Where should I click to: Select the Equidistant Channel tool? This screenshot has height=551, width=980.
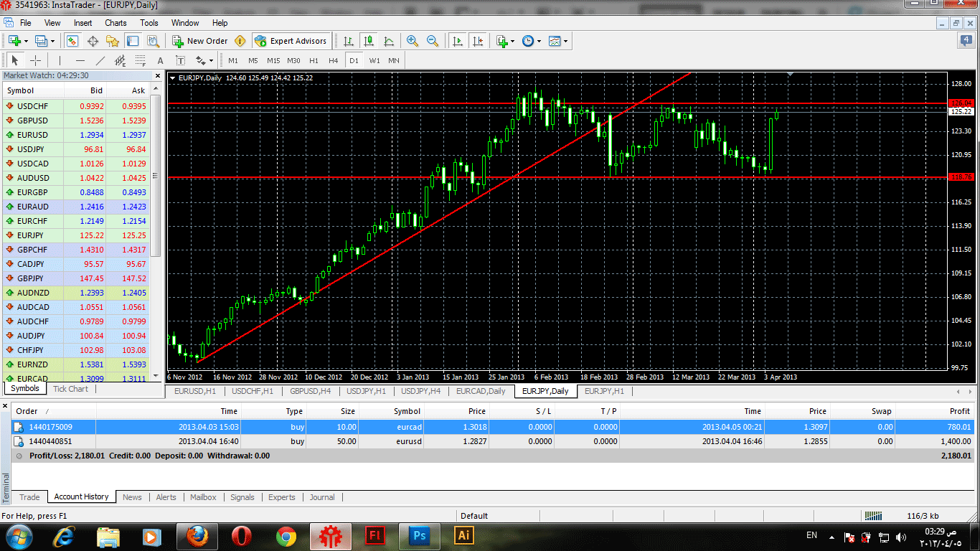121,60
